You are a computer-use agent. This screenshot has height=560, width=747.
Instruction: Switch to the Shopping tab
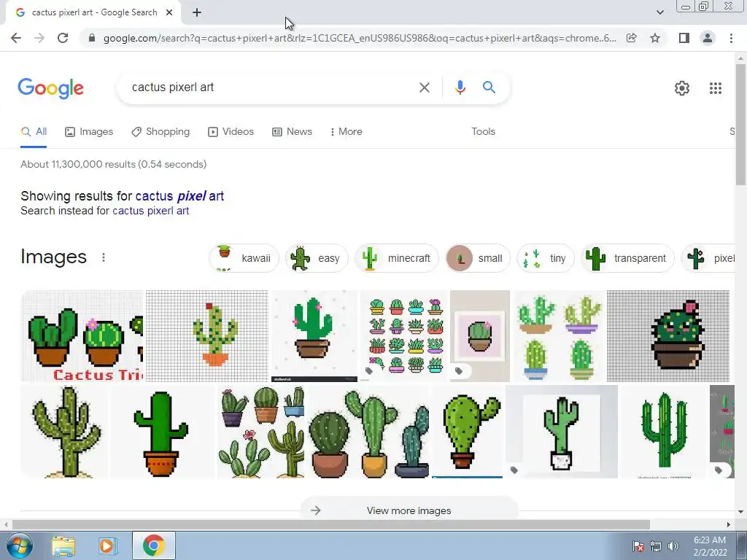click(x=160, y=132)
